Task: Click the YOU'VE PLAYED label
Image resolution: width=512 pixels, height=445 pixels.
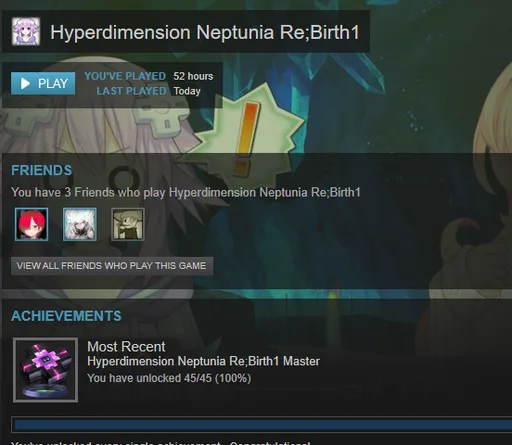Action: pyautogui.click(x=125, y=76)
